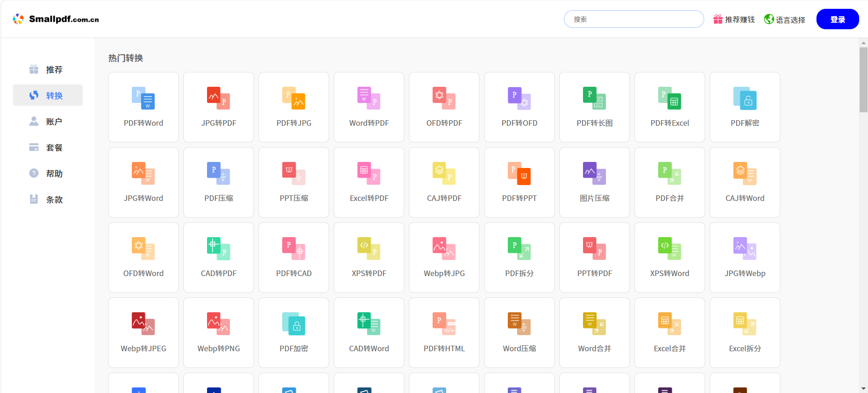
Task: Expand the 语言选择 language selector
Action: pyautogui.click(x=784, y=19)
